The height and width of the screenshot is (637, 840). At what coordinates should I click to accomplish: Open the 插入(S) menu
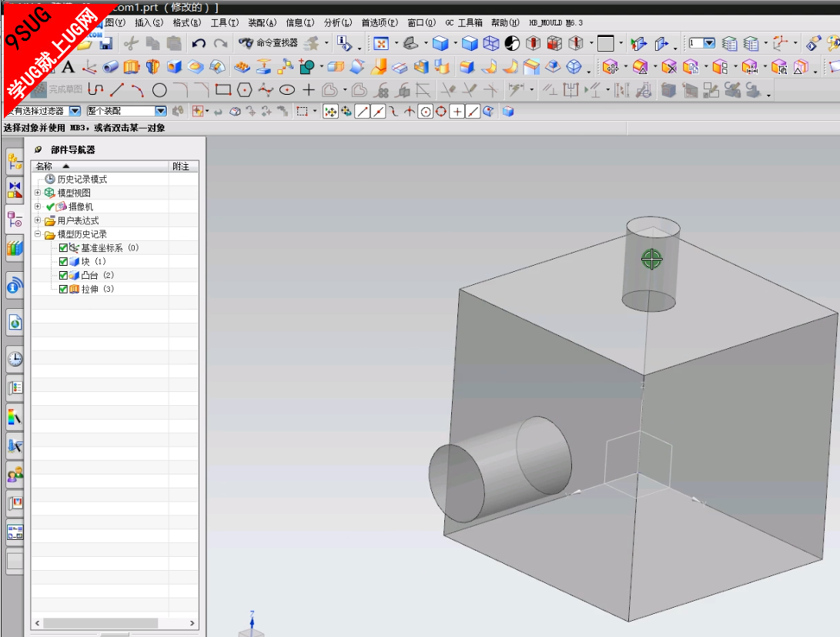pyautogui.click(x=149, y=22)
